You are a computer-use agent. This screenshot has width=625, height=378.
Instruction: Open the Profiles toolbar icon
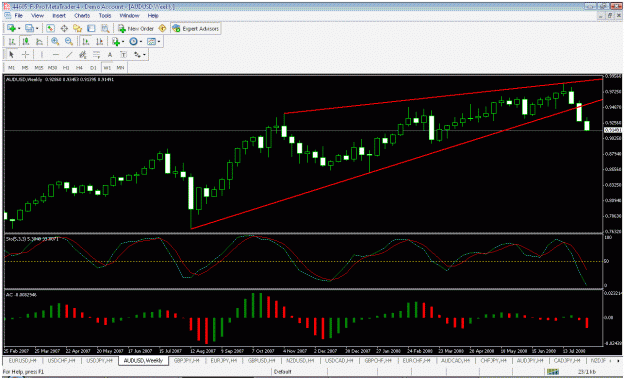(29, 28)
